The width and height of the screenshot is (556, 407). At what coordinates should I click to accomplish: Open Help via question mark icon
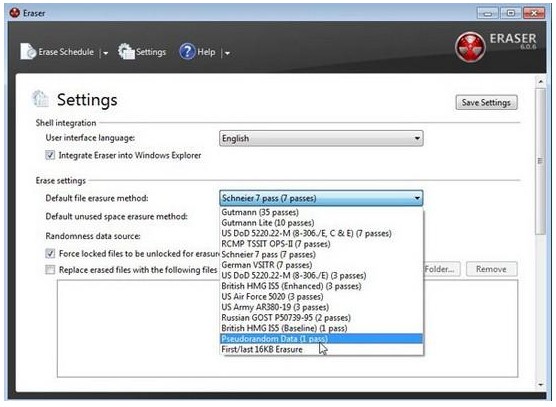pyautogui.click(x=187, y=52)
